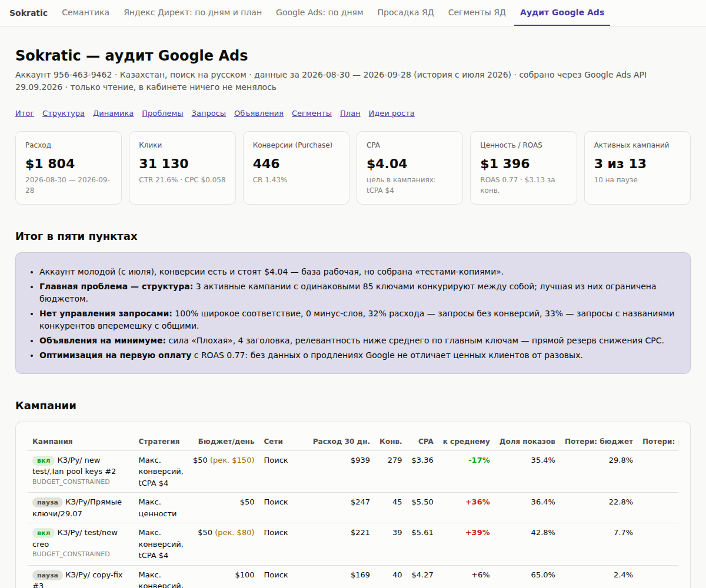Click the +39% к среднему value
The width and height of the screenshot is (706, 588).
(478, 532)
